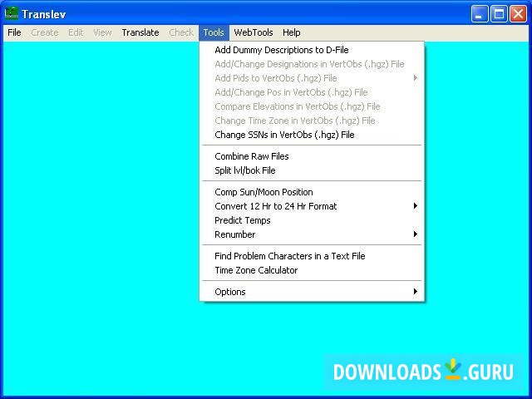Click disabled Add/Change Designations in VertObs item
Viewport: 532px width, 399px height.
point(312,64)
